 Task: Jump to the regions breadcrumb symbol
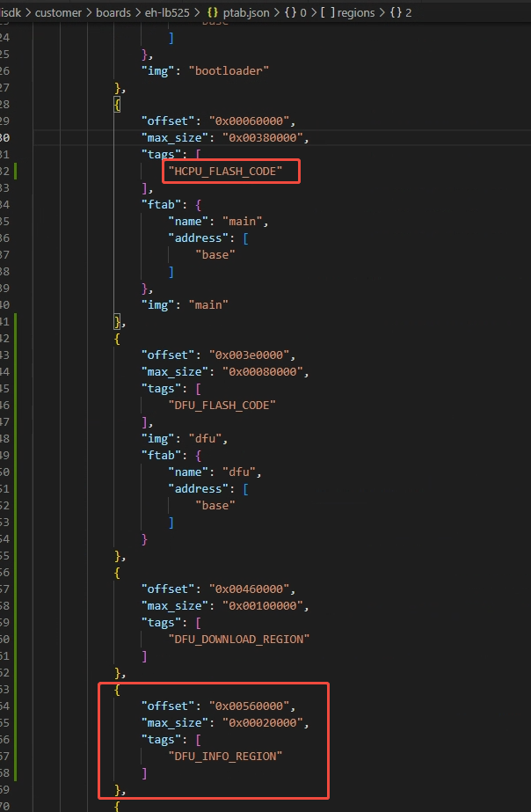[x=363, y=13]
